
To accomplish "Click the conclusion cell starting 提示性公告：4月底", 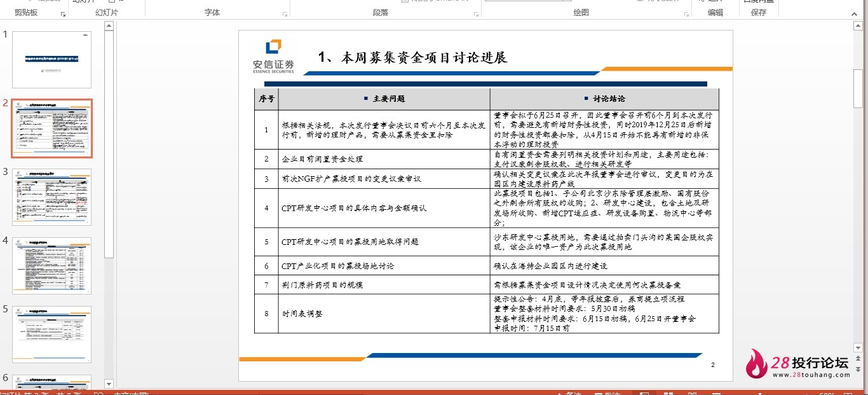I will pyautogui.click(x=604, y=314).
